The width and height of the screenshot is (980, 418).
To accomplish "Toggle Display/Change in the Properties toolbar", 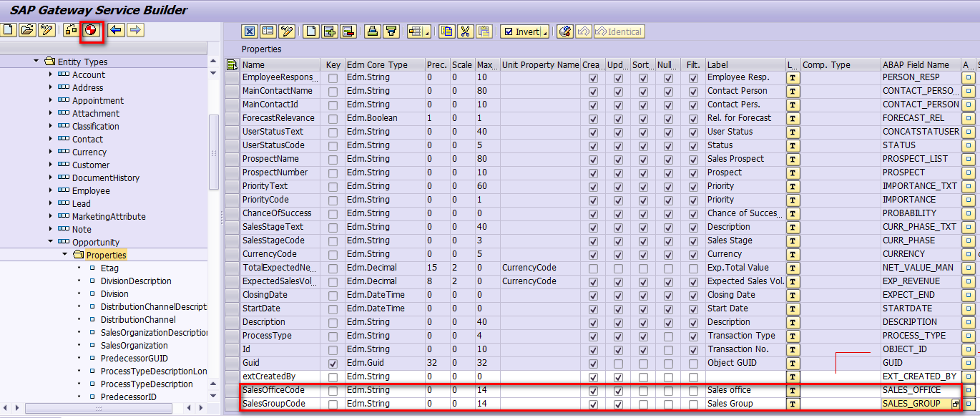I will coord(287,31).
